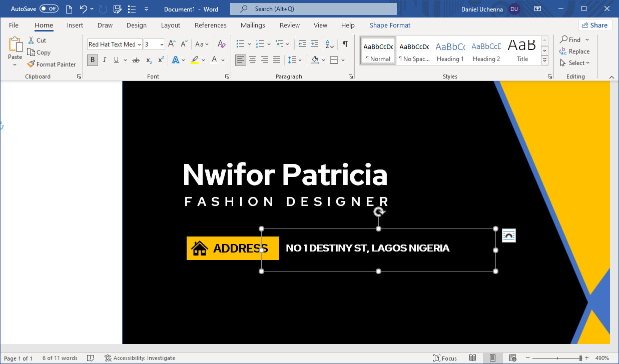Open the font name dropdown
The height and width of the screenshot is (364, 619).
[139, 44]
